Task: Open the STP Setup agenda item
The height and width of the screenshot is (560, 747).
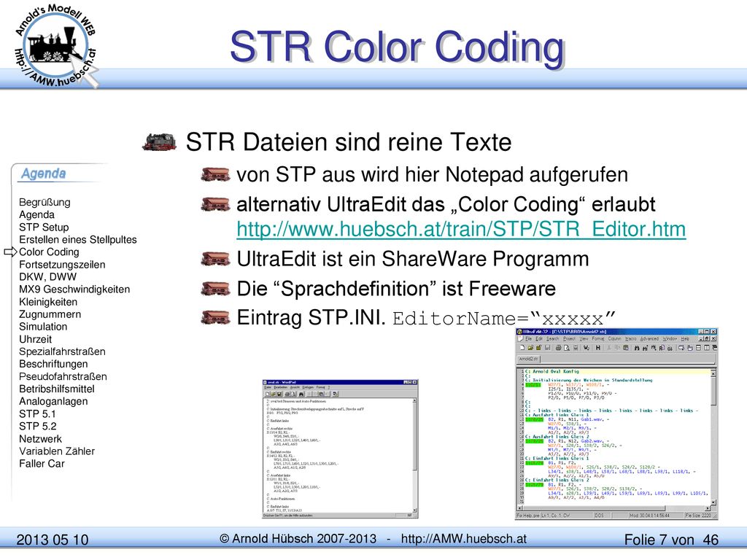Action: (x=44, y=227)
